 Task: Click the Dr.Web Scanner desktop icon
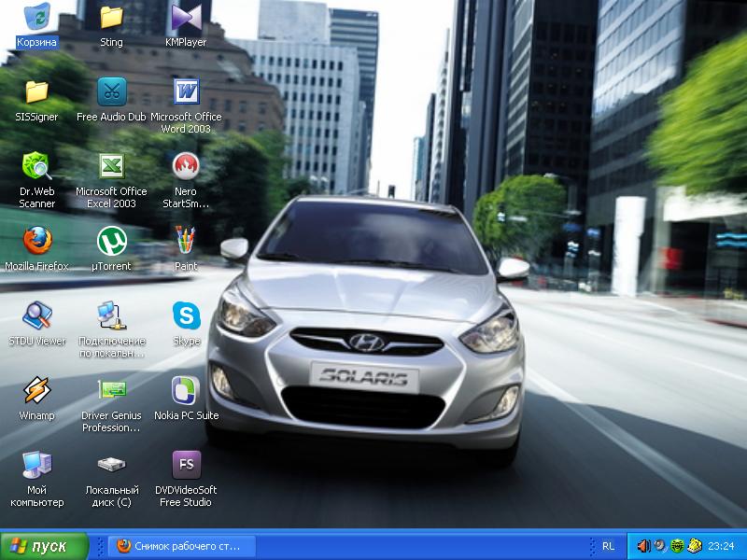point(36,166)
